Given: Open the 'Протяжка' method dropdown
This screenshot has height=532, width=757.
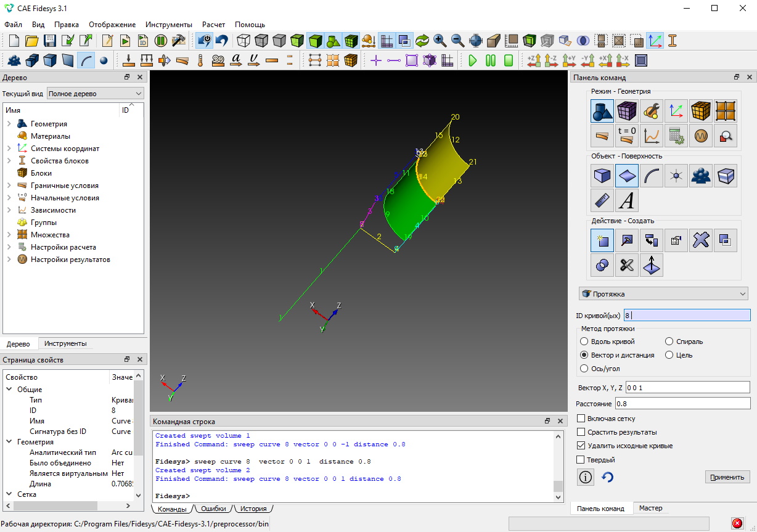Looking at the screenshot, I should [x=664, y=294].
